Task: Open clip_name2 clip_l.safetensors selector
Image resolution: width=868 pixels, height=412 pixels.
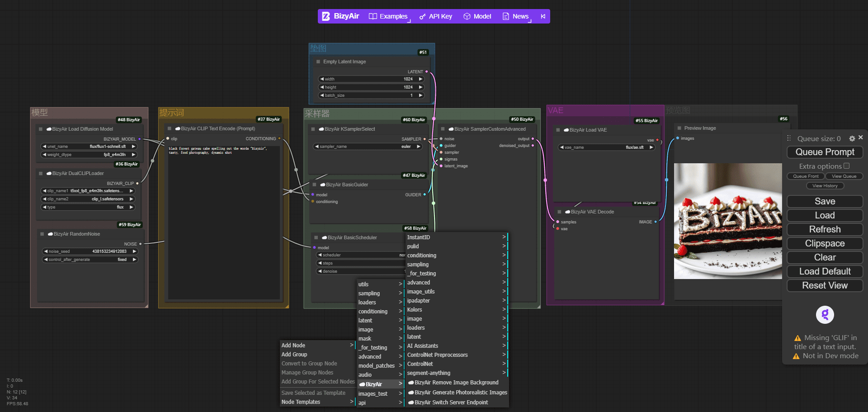Action: point(88,199)
